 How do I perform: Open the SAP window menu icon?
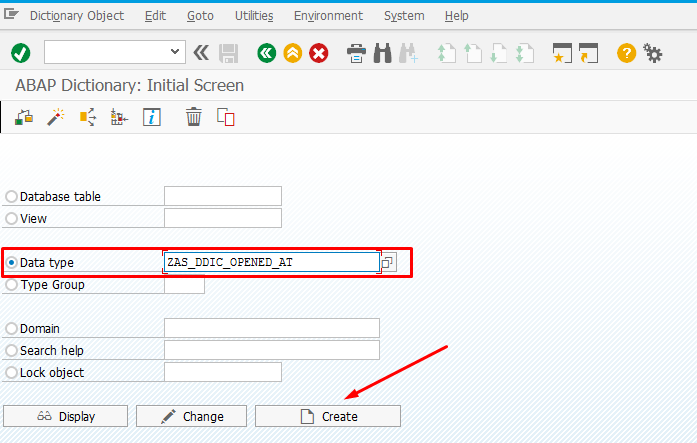11,15
